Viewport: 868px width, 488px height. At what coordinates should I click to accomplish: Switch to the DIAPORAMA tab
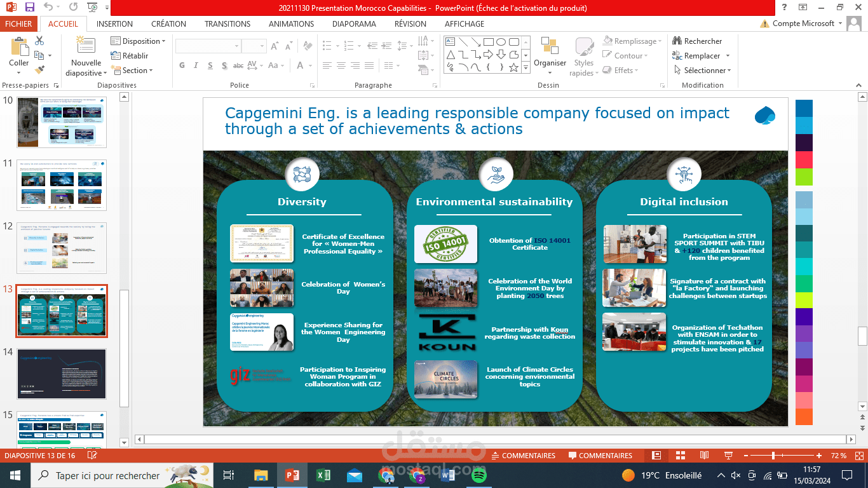[354, 24]
